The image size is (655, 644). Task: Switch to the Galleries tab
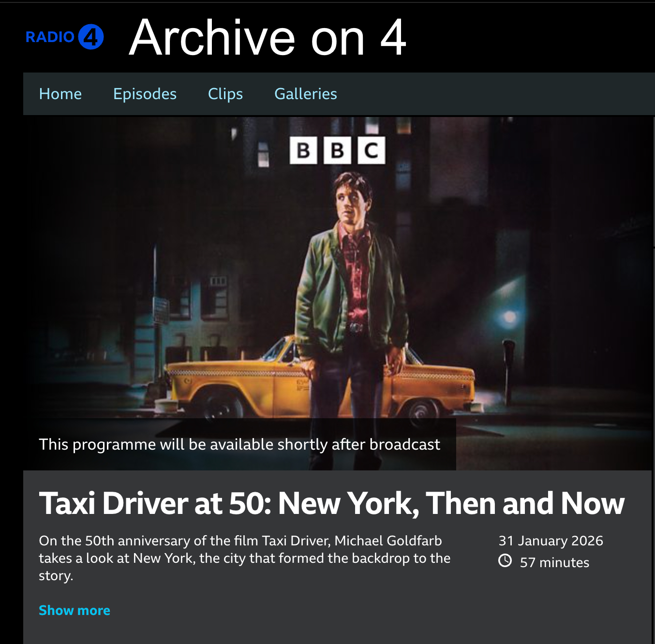click(306, 94)
